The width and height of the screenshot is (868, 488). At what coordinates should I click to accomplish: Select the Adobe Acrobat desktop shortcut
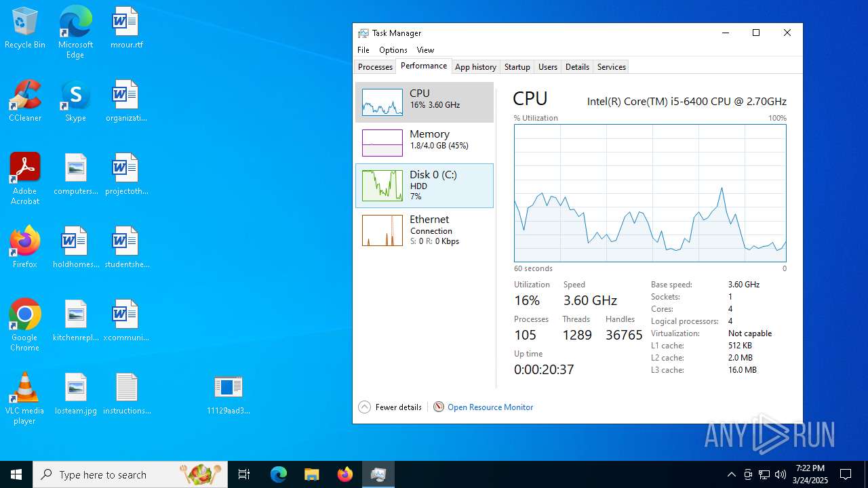pyautogui.click(x=25, y=179)
